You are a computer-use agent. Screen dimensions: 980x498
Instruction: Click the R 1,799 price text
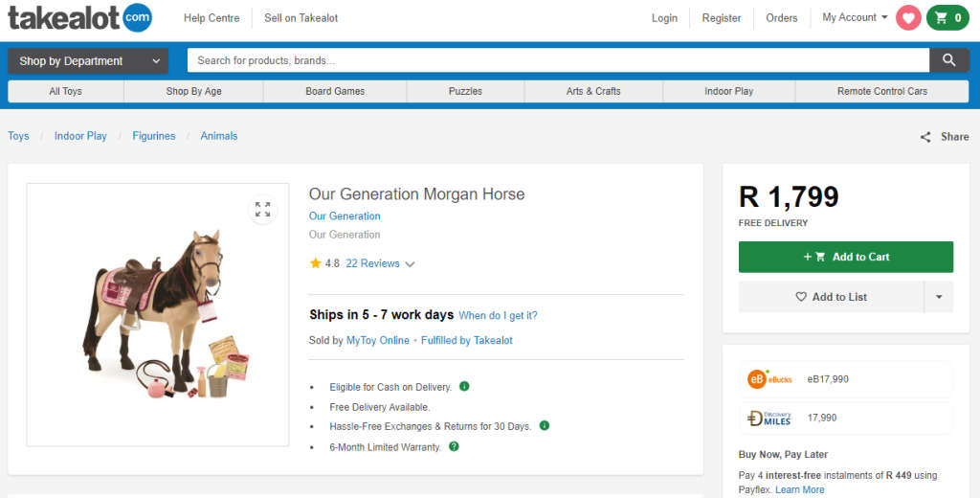pos(789,197)
